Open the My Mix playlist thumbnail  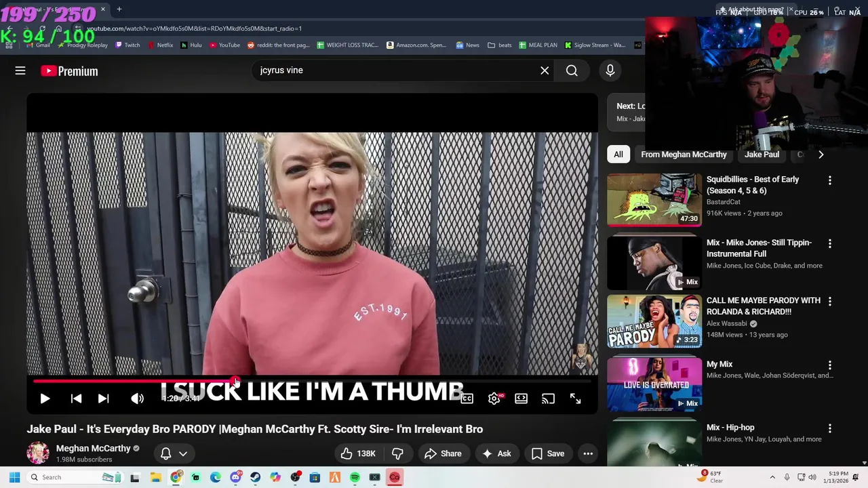(654, 384)
